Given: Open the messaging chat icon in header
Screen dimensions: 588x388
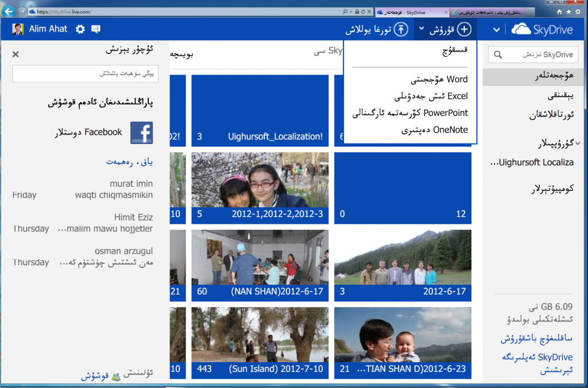Looking at the screenshot, I should click(96, 29).
